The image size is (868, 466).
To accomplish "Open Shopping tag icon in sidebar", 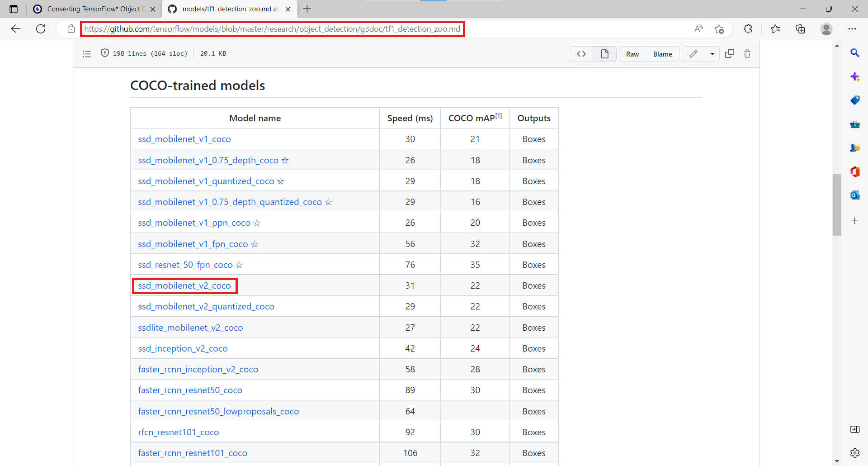I will (x=855, y=100).
